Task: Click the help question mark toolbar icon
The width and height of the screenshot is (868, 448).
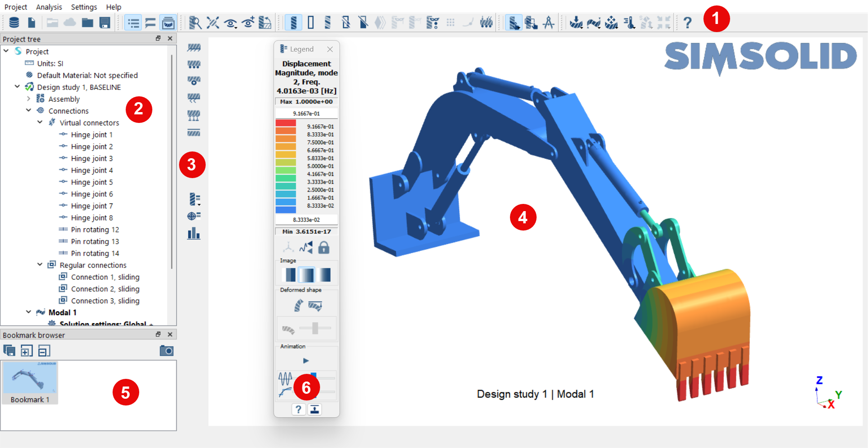Action: coord(687,22)
